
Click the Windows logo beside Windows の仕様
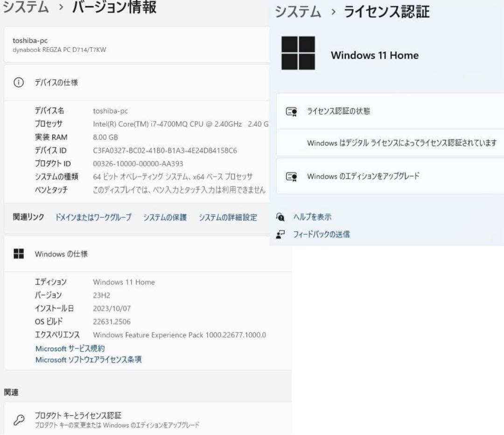(x=19, y=254)
